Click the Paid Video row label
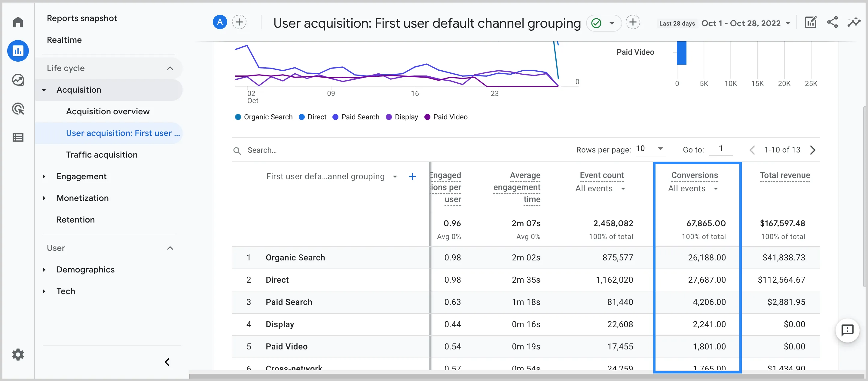 [286, 347]
